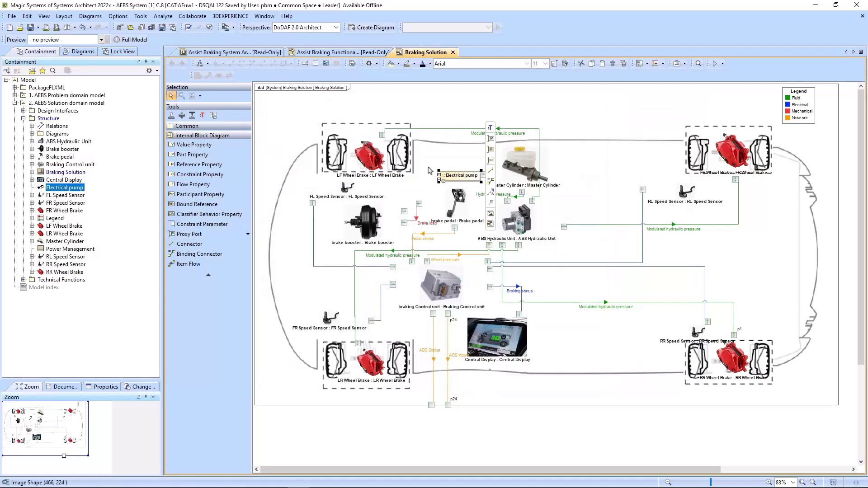
Task: Click the magnifier find icon in the diagram toolbar
Action: (x=698, y=64)
